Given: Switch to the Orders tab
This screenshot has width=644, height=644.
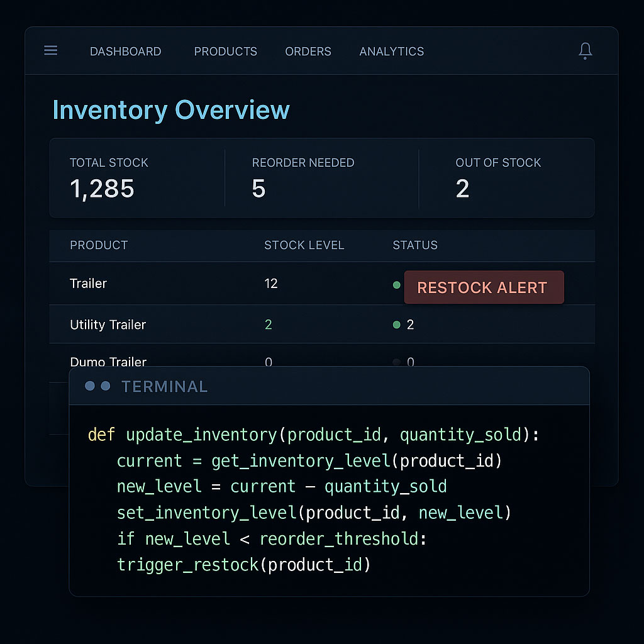Looking at the screenshot, I should pos(308,52).
